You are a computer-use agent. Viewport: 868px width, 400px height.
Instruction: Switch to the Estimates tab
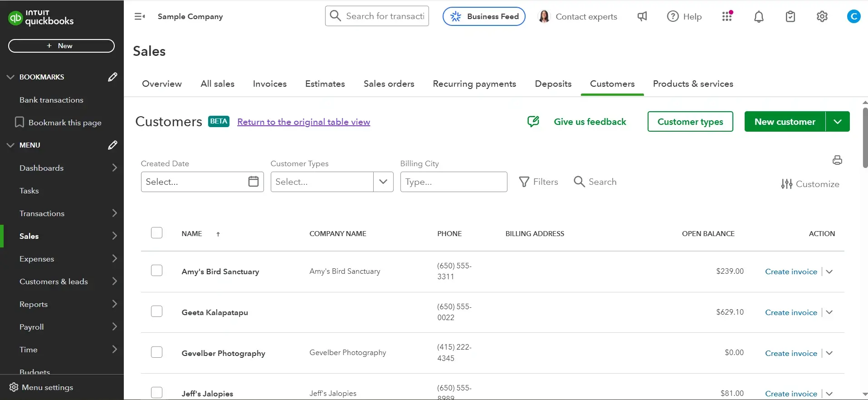pos(325,84)
